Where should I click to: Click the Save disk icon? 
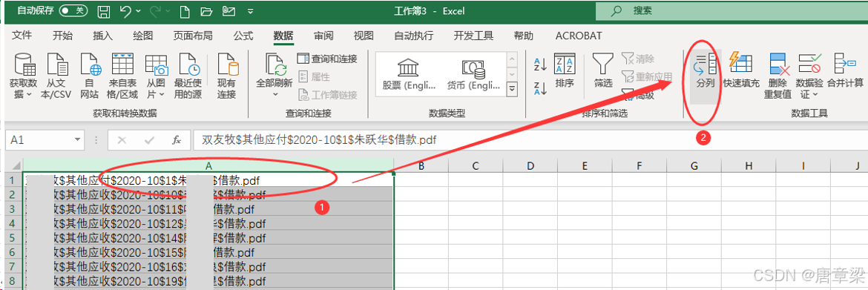coord(103,11)
